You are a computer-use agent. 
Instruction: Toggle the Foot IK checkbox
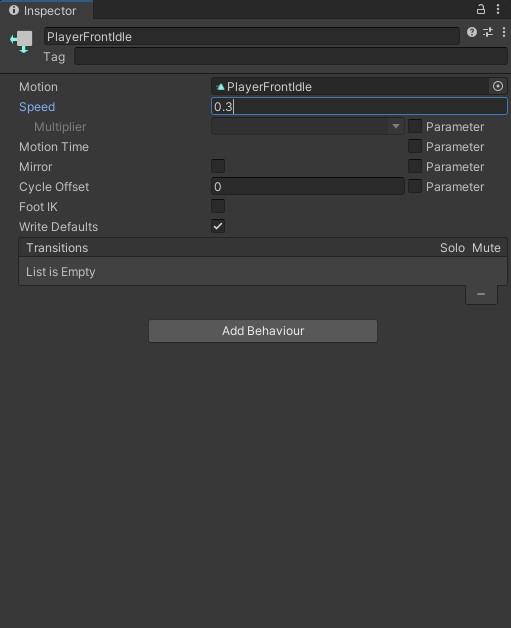pos(218,206)
